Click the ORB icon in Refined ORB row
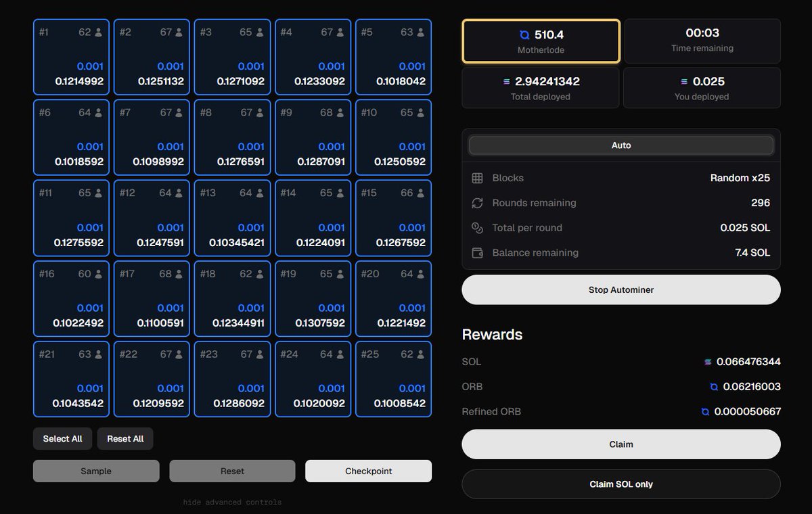This screenshot has width=812, height=514. click(x=706, y=411)
